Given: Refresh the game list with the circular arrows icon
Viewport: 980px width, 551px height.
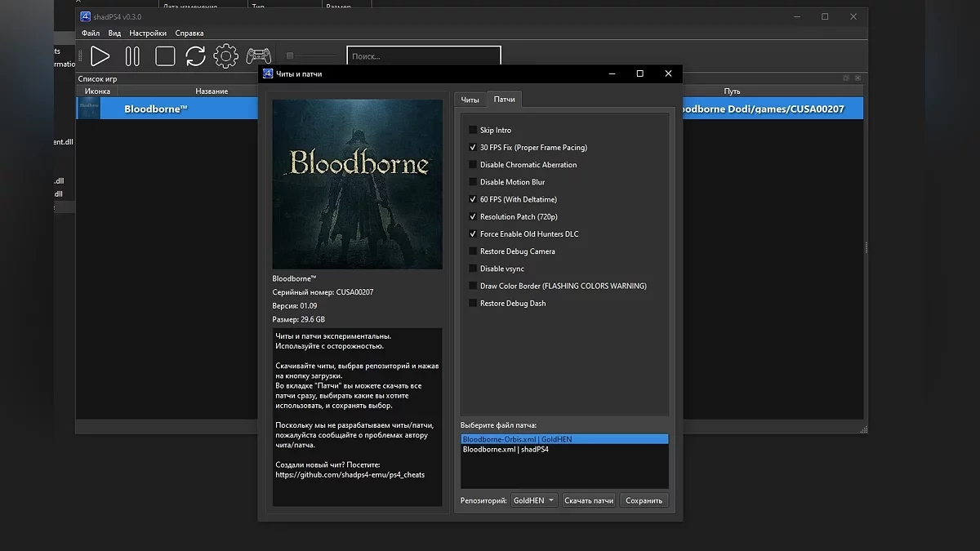Looking at the screenshot, I should coord(195,56).
